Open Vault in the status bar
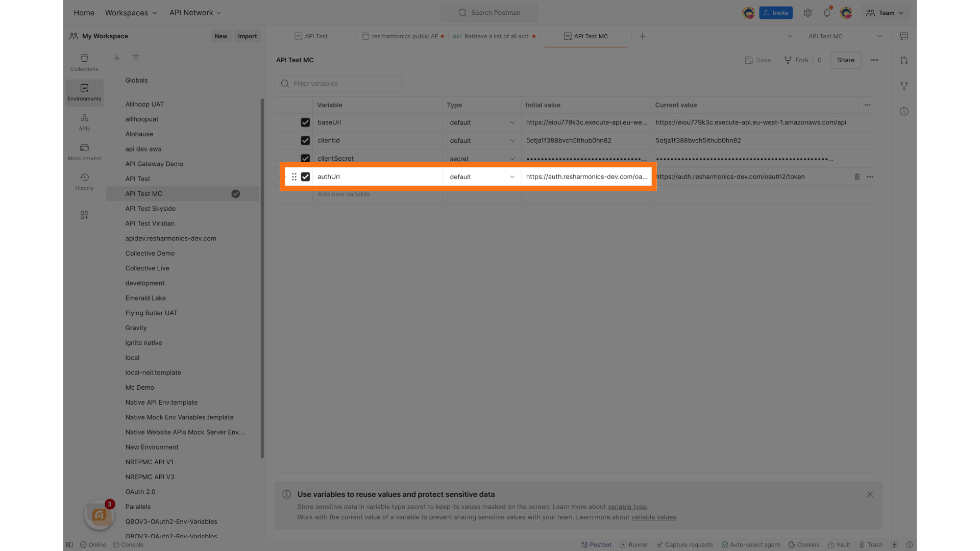This screenshot has width=980, height=551. pyautogui.click(x=839, y=545)
